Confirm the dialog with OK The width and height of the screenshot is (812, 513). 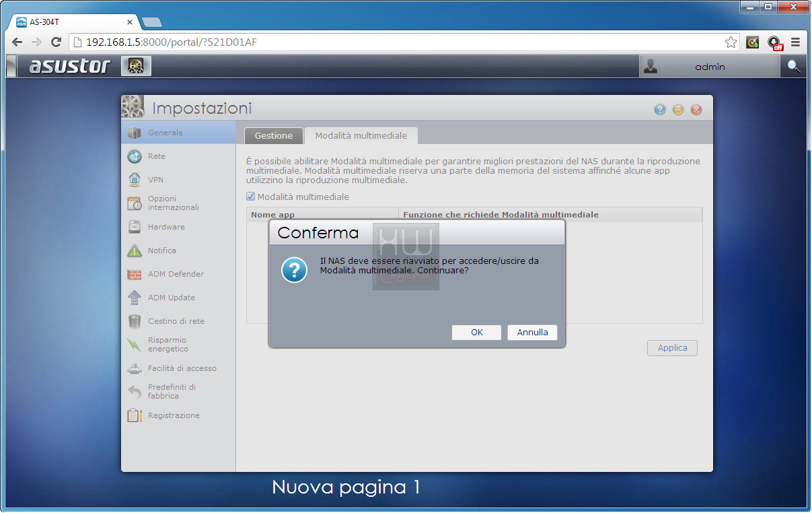point(477,333)
